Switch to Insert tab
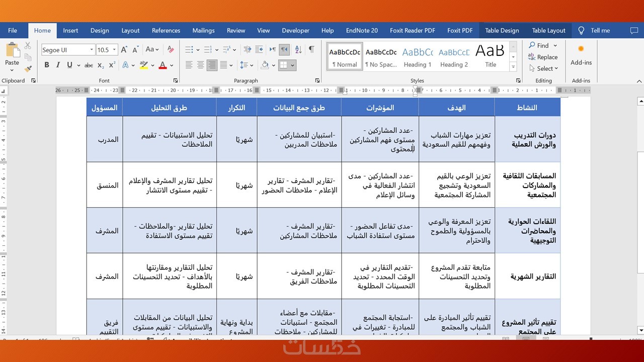Screen dimensions: 644x362 70,31
